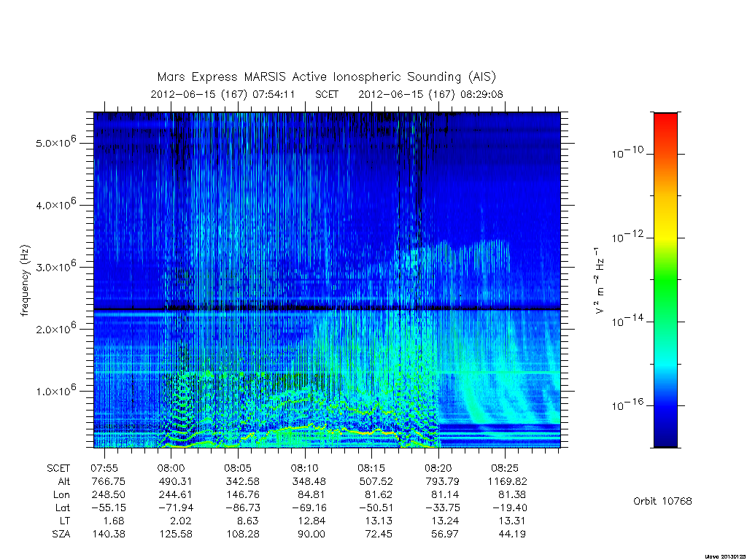Click the altitude value 1169.82
The image size is (747, 560).
pos(508,482)
